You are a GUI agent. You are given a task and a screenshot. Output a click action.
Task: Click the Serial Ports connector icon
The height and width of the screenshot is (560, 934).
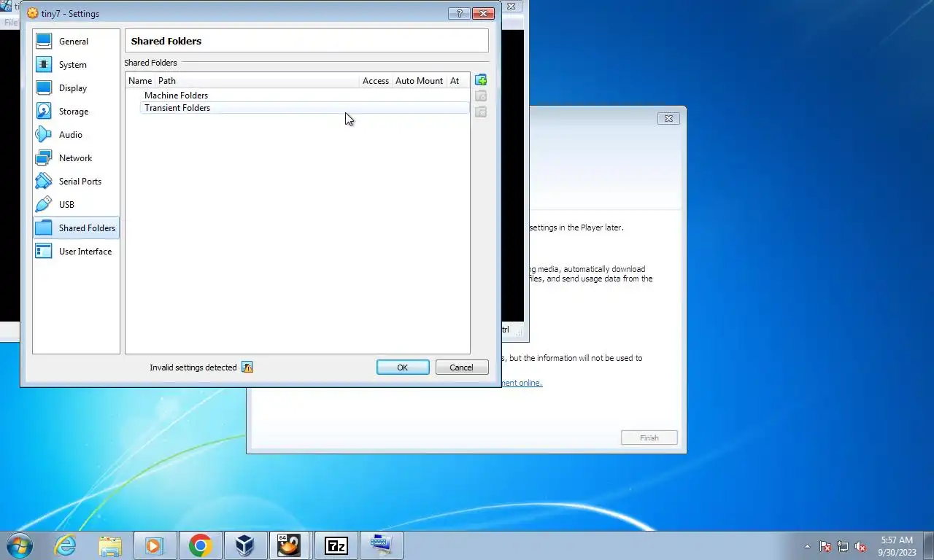tap(44, 182)
